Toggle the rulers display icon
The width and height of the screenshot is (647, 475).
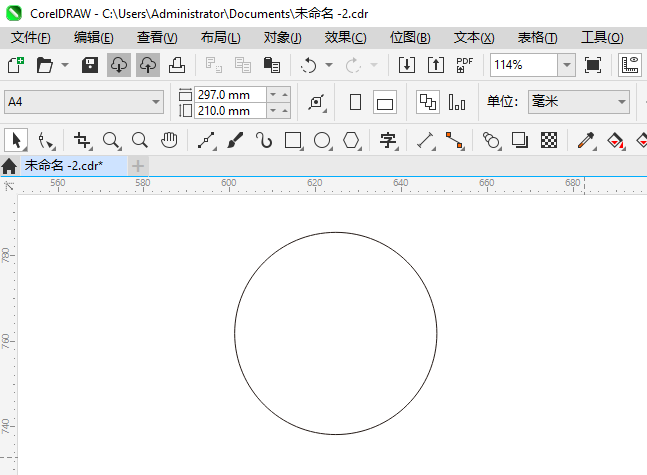click(630, 65)
